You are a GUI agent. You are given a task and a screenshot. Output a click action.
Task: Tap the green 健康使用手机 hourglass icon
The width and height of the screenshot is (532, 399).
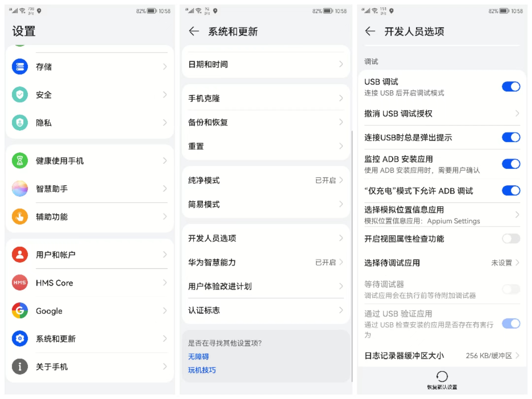tap(20, 161)
